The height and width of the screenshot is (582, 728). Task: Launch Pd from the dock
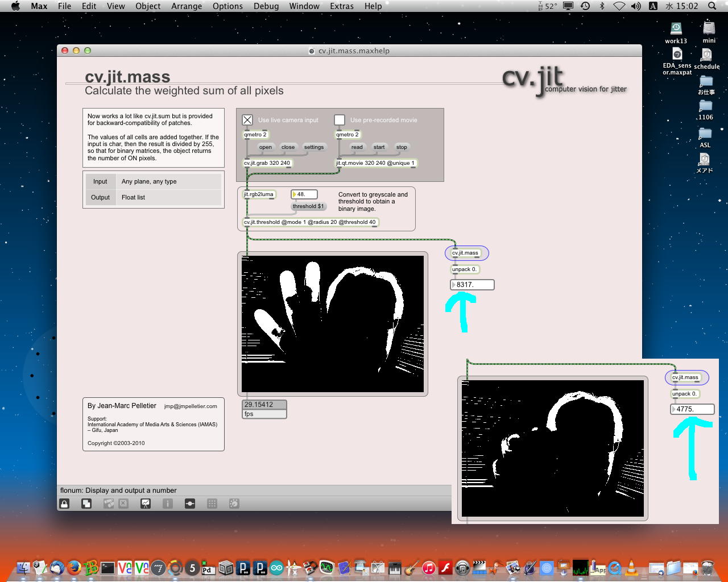coord(209,567)
